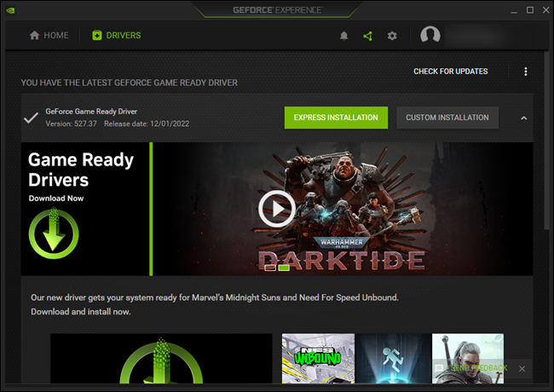Collapse the driver details chevron
This screenshot has height=392, width=554.
pyautogui.click(x=523, y=118)
